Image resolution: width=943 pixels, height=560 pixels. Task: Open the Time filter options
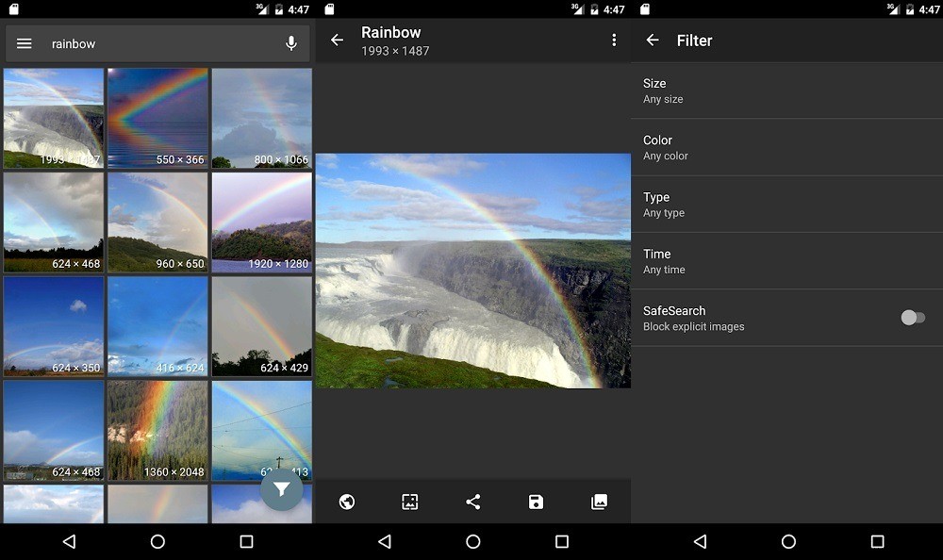click(x=786, y=260)
